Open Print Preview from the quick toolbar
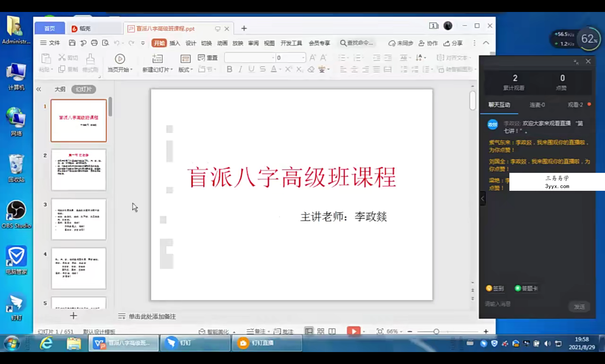The image size is (605, 364). [105, 43]
